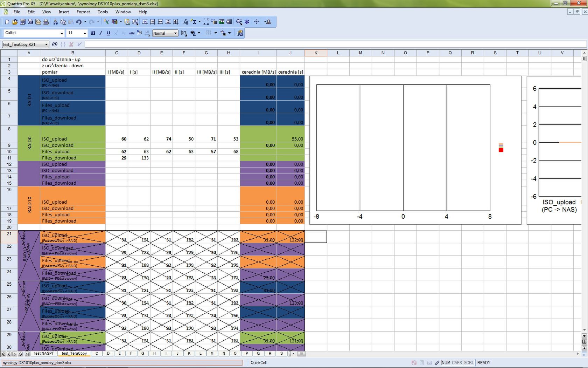Screen dimensions: 588x368
Task: Undo the last action
Action: click(x=78, y=22)
